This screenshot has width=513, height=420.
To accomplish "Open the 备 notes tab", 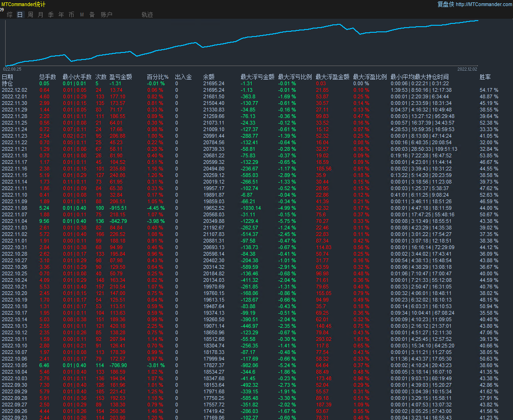I will pyautogui.click(x=92, y=15).
